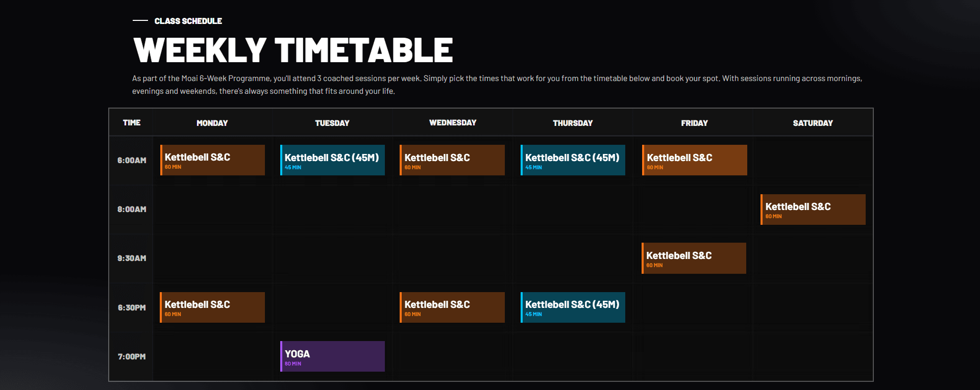
Task: Open the Tuesday 7:00PM Yoga class
Action: click(x=332, y=356)
